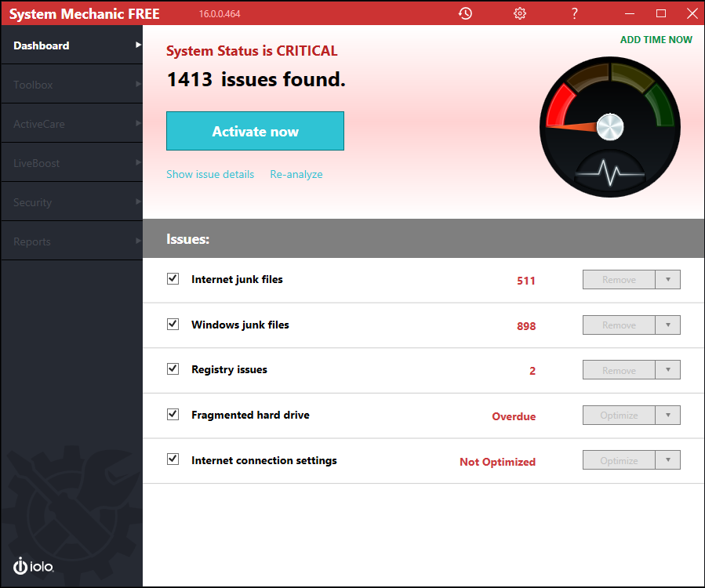The image size is (705, 588).
Task: Click the Re-analyze link
Action: pyautogui.click(x=296, y=174)
